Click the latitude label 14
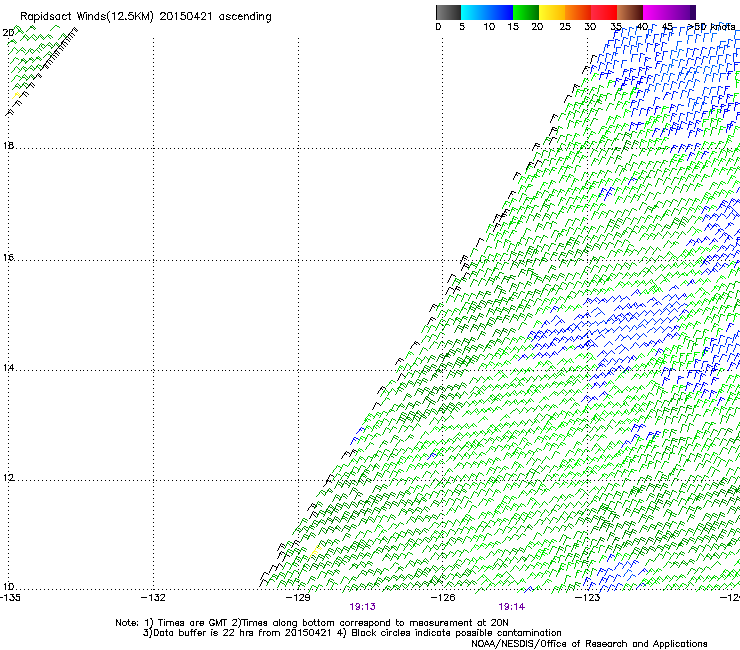740x650 pixels. point(8,367)
